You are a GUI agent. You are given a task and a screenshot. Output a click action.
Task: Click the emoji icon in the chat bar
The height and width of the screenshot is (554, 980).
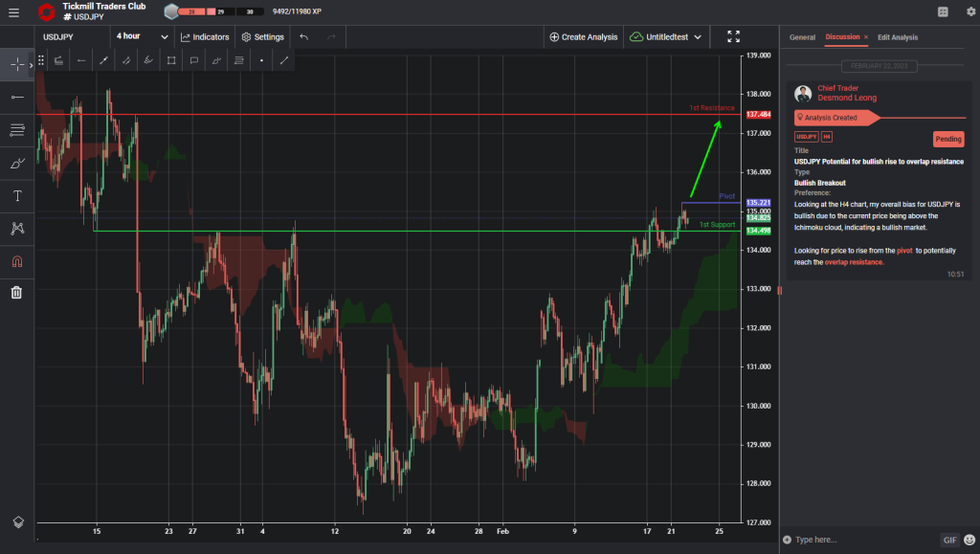tap(969, 540)
